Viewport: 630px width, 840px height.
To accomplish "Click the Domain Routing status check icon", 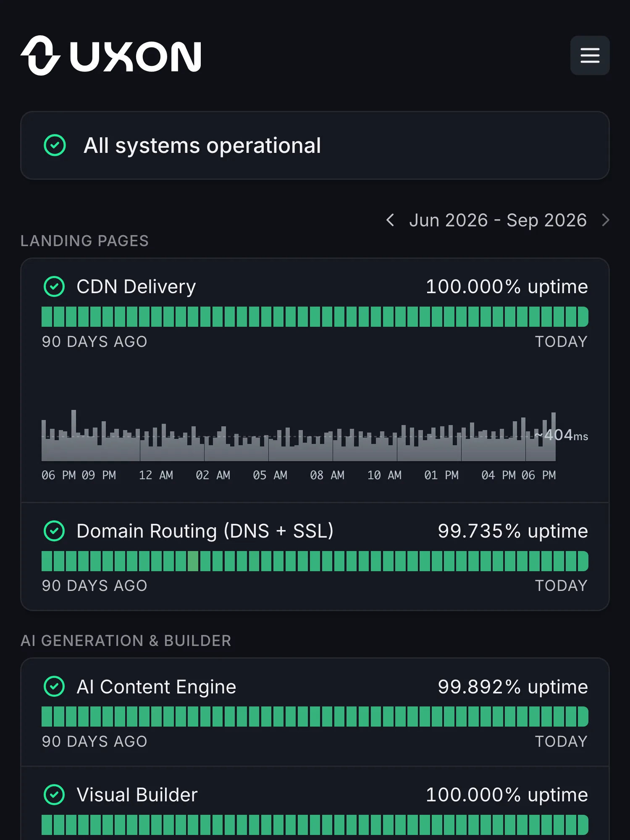I will click(x=54, y=531).
